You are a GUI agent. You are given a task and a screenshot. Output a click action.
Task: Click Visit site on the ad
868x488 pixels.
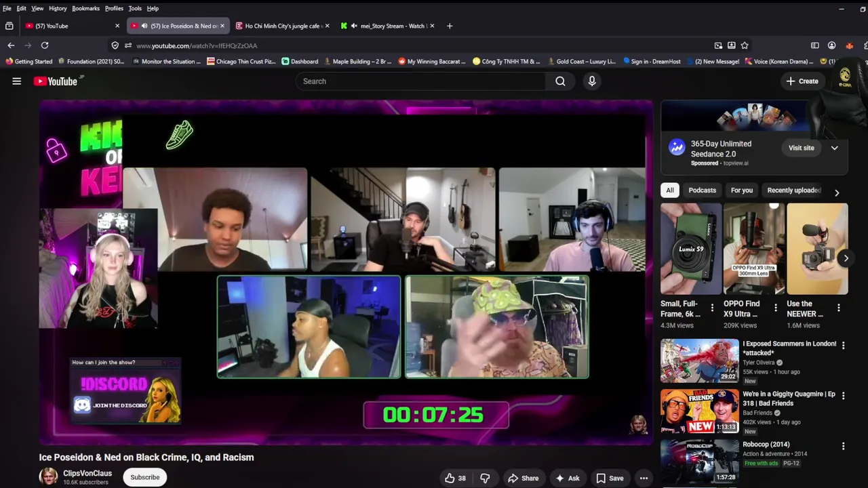click(801, 148)
